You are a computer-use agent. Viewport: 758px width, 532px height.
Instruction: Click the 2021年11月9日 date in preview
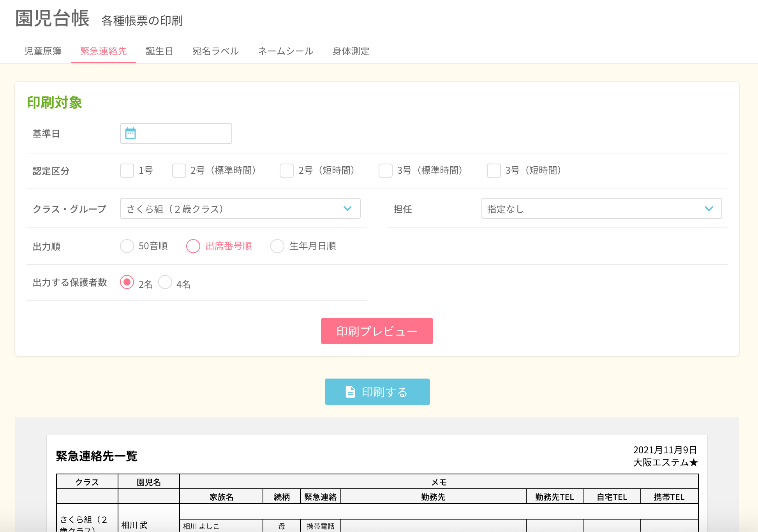click(x=665, y=450)
